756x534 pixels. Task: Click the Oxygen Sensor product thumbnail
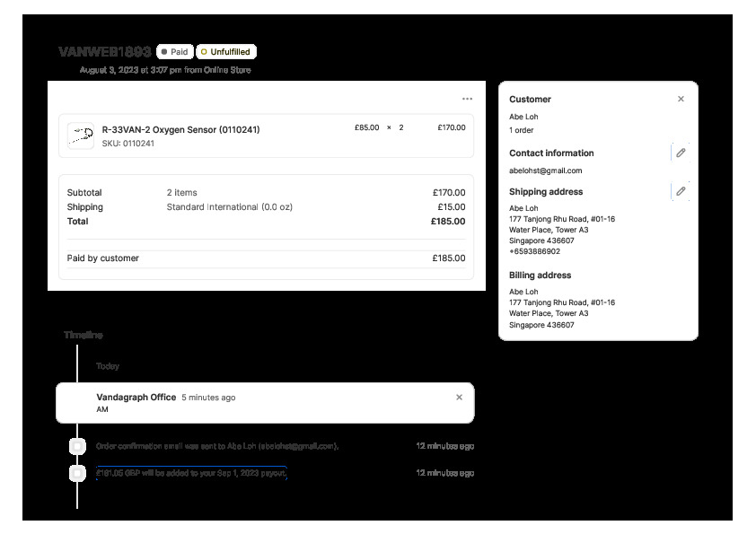[x=81, y=136]
